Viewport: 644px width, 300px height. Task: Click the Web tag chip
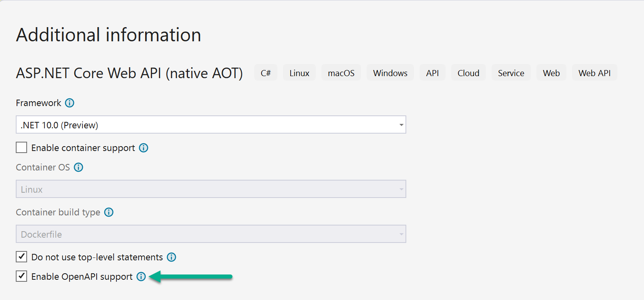pos(551,73)
